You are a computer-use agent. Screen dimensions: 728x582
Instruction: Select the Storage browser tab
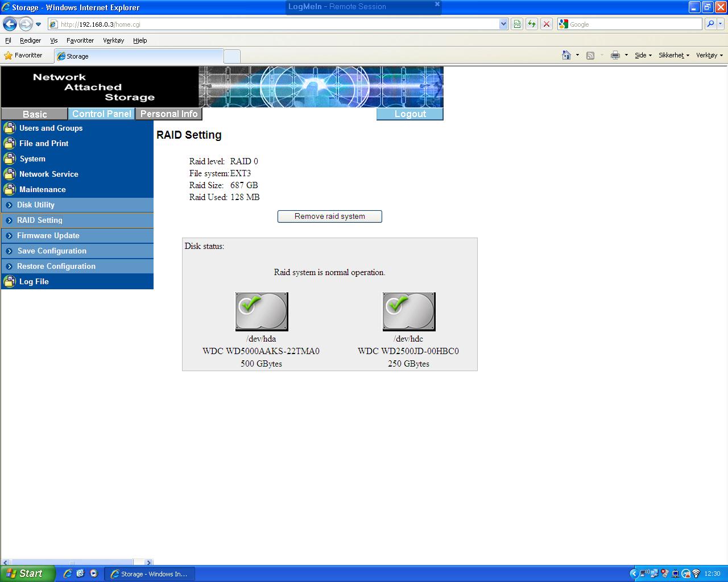pyautogui.click(x=139, y=56)
